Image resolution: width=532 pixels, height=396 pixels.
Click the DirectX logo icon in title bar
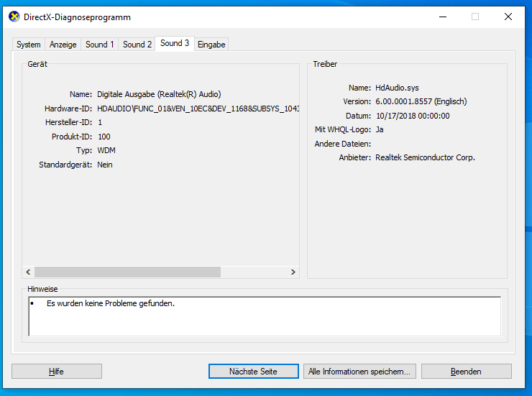[14, 17]
